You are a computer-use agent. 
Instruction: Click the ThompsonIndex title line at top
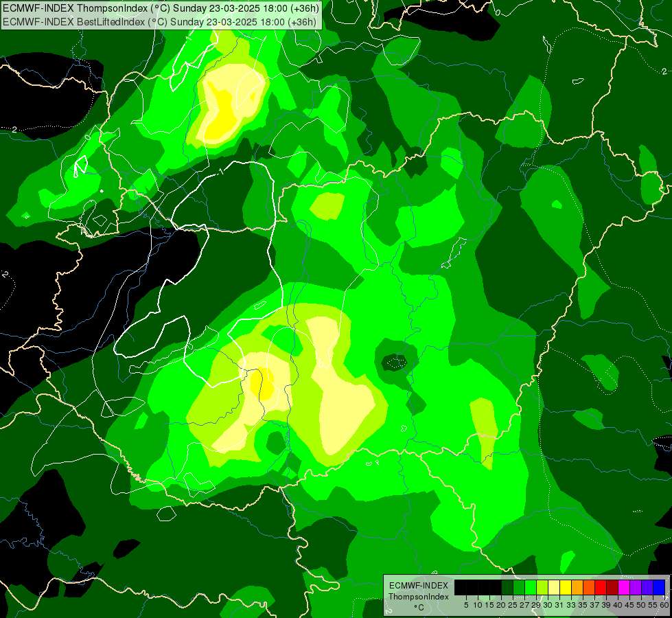pyautogui.click(x=161, y=8)
